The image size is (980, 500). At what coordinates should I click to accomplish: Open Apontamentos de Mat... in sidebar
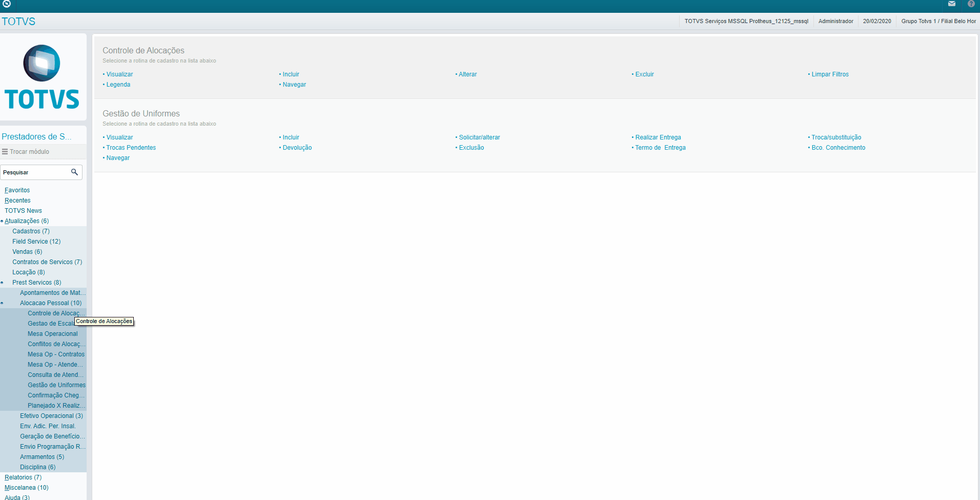pos(53,293)
